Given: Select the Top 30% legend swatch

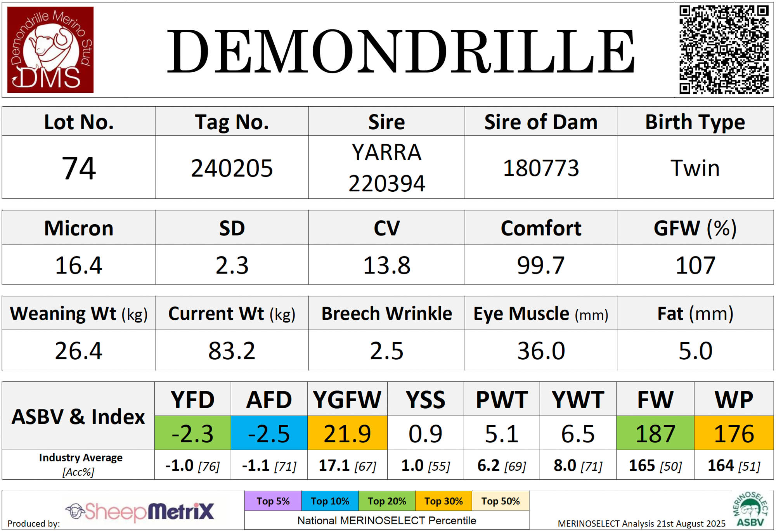Looking at the screenshot, I should [x=443, y=501].
